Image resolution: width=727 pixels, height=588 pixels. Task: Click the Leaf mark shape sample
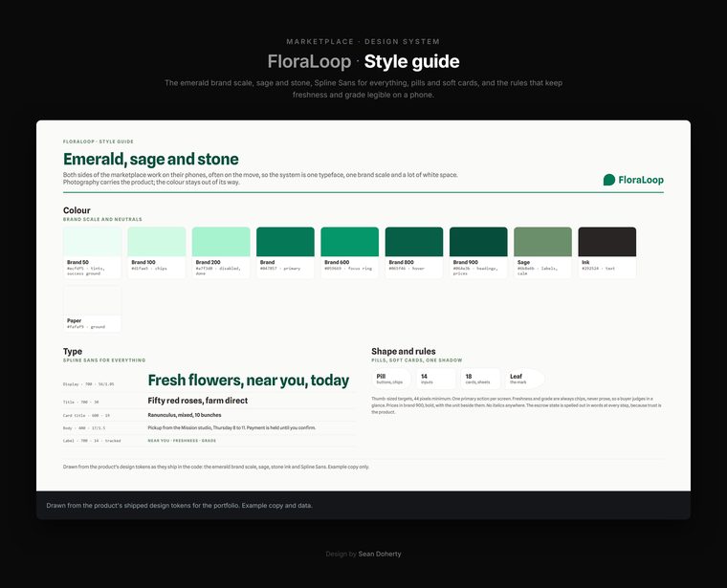point(525,379)
